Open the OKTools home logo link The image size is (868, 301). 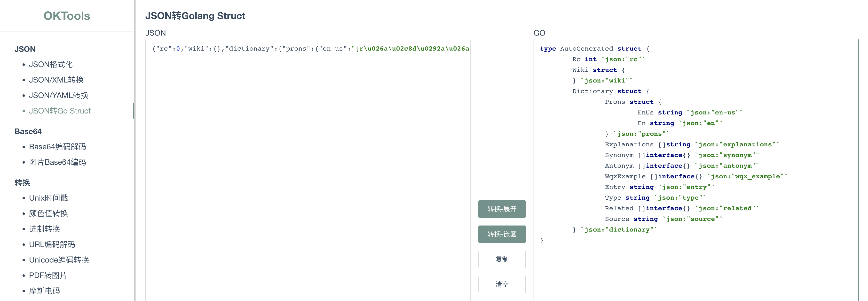pos(67,16)
